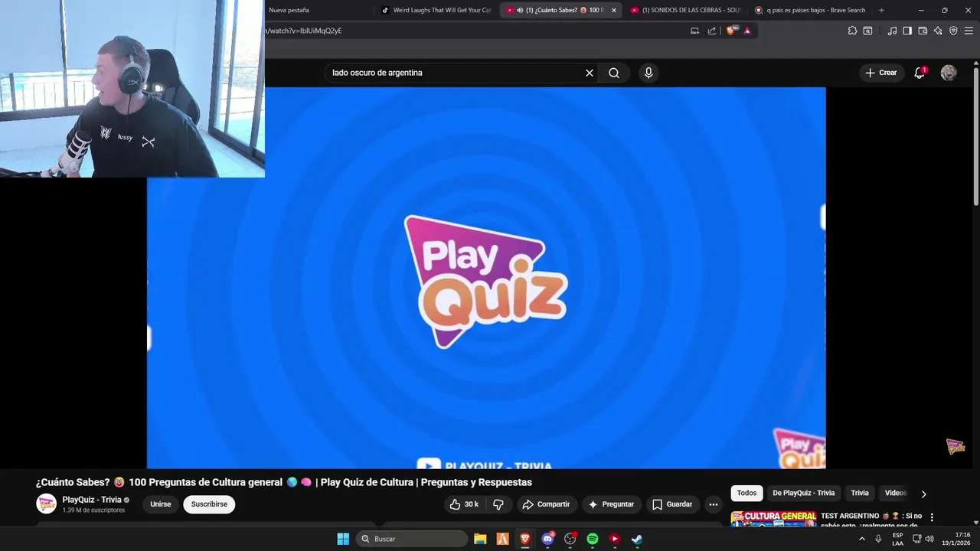Close the ¿Cuánto Sabes? tab
Image resolution: width=980 pixels, height=551 pixels.
(x=613, y=10)
